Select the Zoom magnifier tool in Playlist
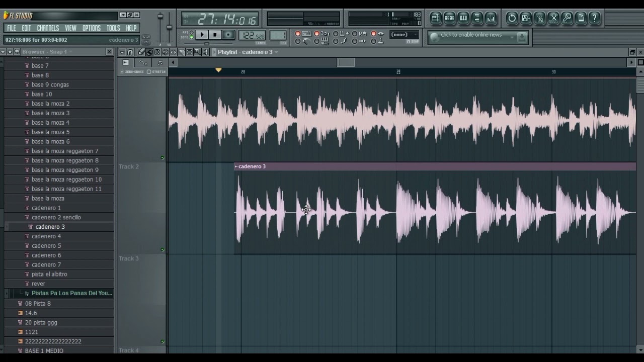Image resolution: width=644 pixels, height=362 pixels. 197,52
